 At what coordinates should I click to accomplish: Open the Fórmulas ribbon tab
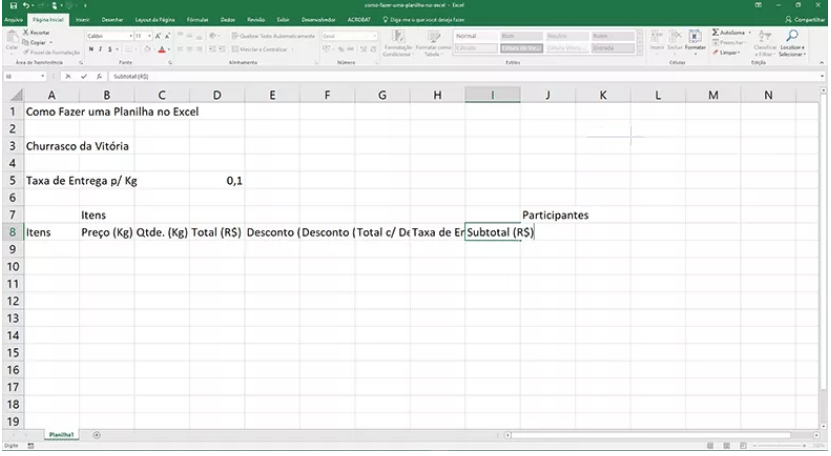click(x=197, y=19)
